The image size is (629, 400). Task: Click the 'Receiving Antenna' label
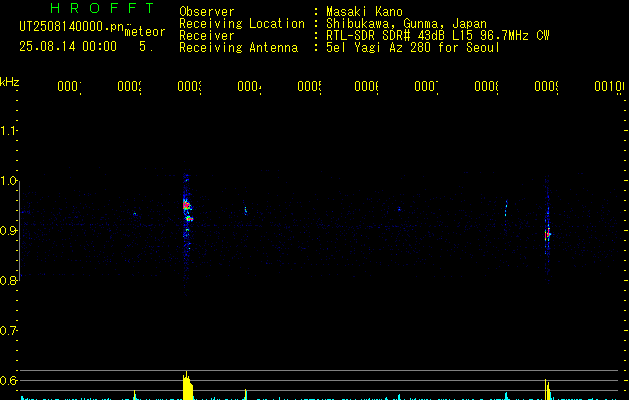239,48
